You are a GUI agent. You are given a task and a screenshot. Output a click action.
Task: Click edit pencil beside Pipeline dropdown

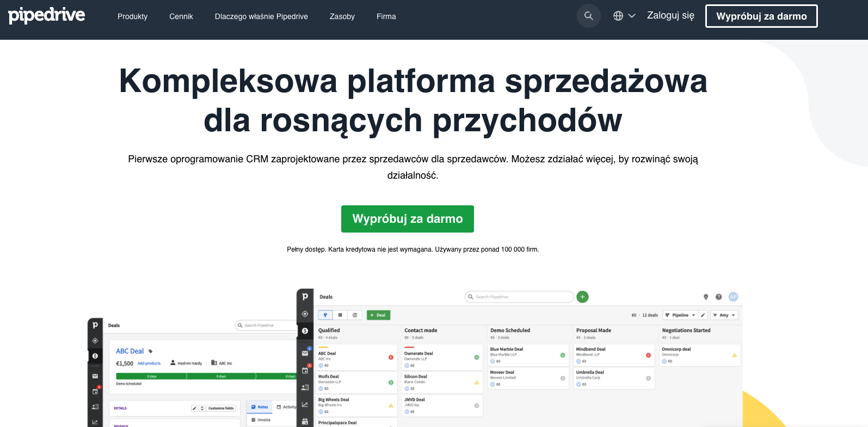pos(703,315)
